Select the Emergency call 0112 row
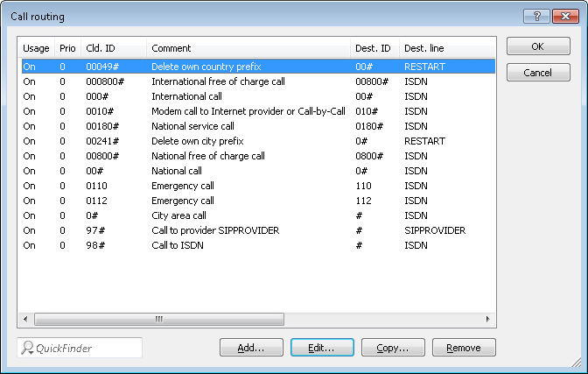Image resolution: width=588 pixels, height=374 pixels. click(183, 201)
